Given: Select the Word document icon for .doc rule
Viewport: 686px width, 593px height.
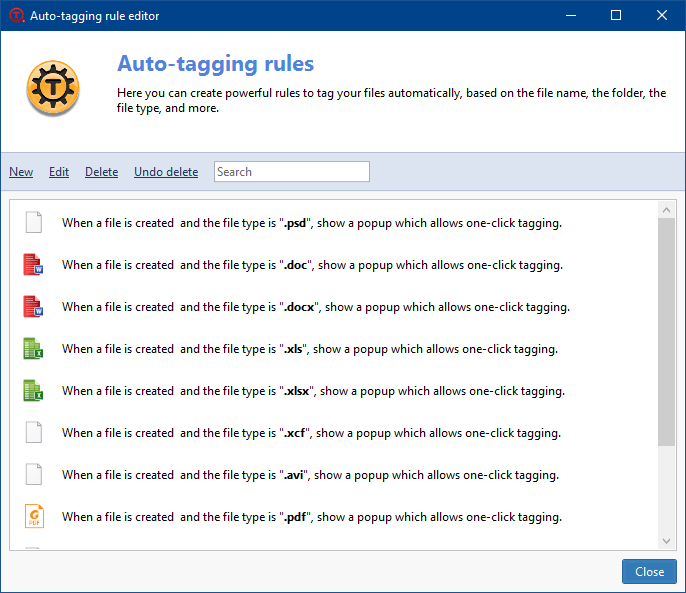Looking at the screenshot, I should [34, 265].
